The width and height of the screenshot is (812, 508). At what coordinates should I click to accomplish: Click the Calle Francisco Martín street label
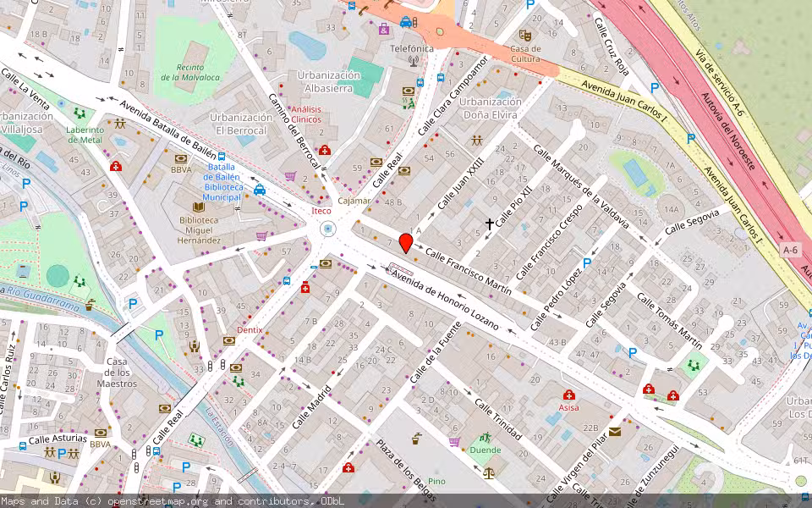[469, 271]
